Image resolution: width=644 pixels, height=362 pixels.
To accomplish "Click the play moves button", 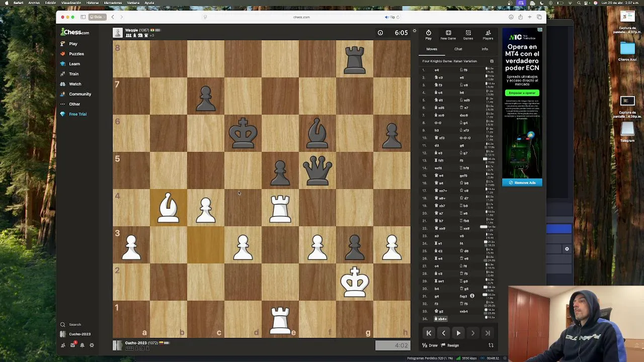I will tap(458, 333).
